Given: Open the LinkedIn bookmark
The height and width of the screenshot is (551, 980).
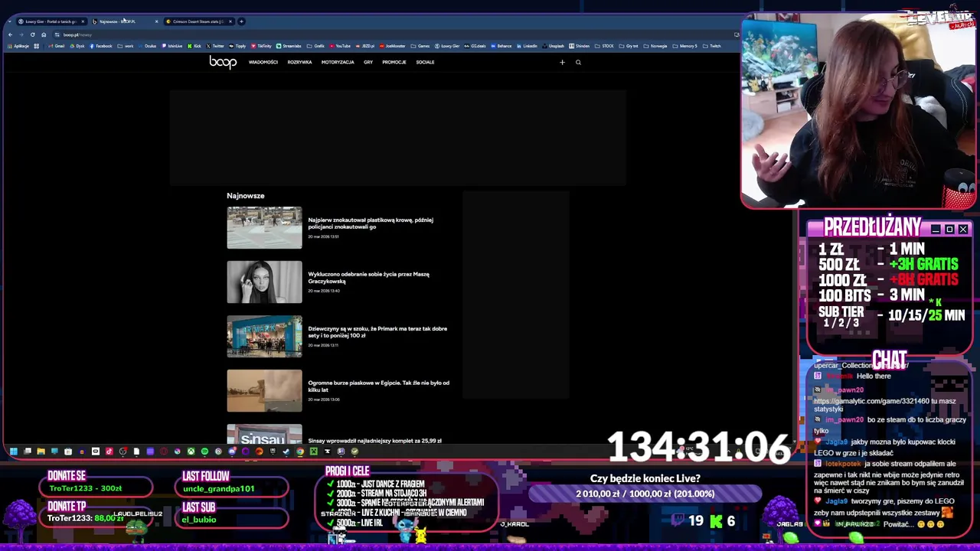Looking at the screenshot, I should point(527,46).
